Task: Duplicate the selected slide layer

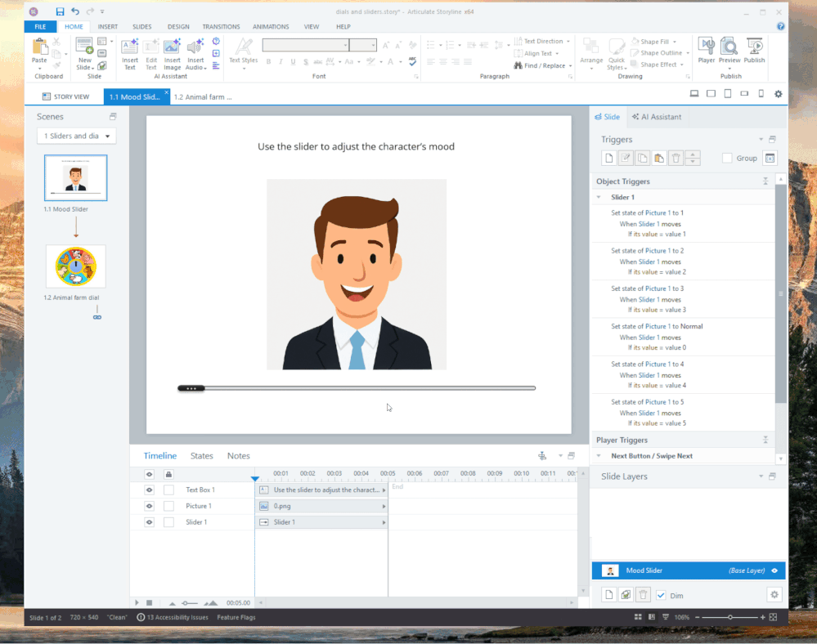Action: pyautogui.click(x=626, y=594)
